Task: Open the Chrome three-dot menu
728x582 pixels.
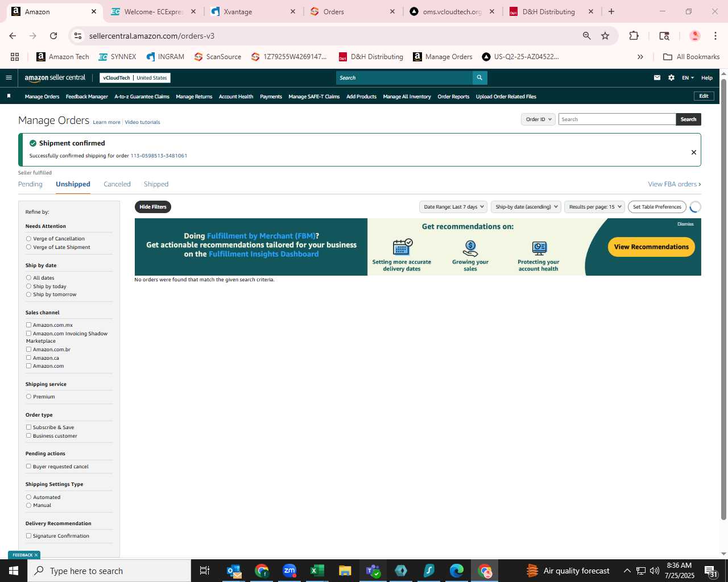Action: pyautogui.click(x=715, y=36)
